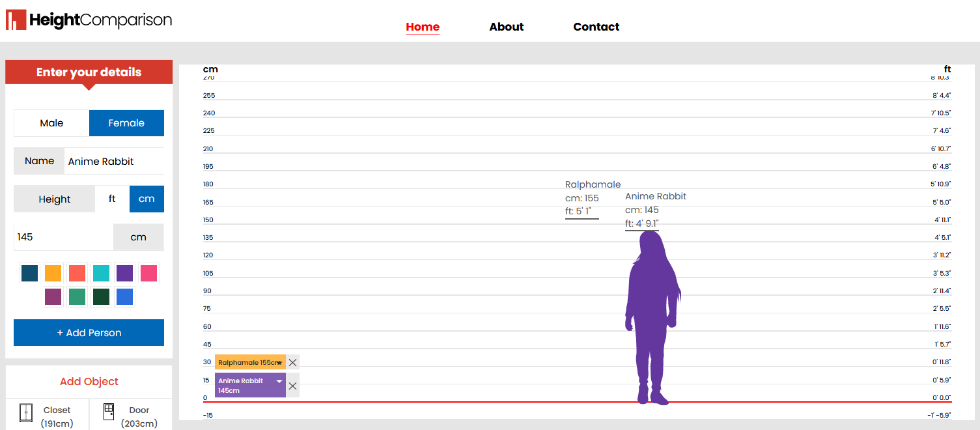Click the cm header of the chart scale
The image size is (980, 430).
[210, 69]
